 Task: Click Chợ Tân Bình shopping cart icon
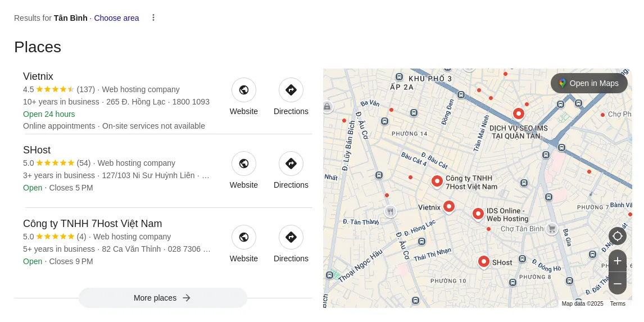pyautogui.click(x=552, y=229)
